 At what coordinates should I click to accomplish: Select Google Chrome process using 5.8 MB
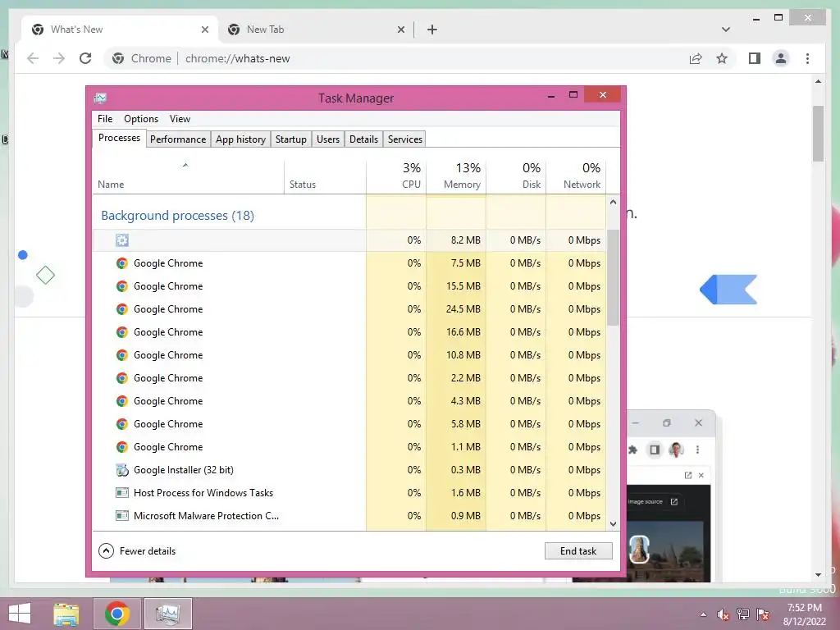349,424
